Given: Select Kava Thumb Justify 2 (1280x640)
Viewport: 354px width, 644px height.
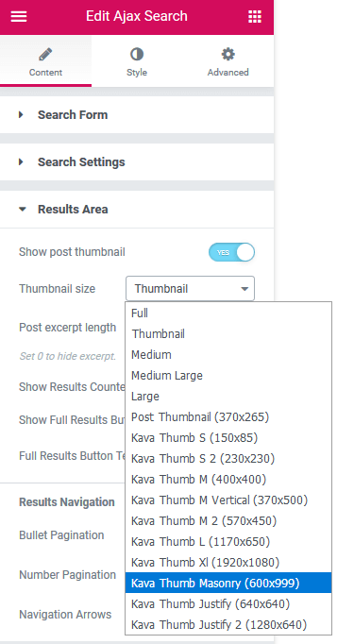Looking at the screenshot, I should [228, 625].
